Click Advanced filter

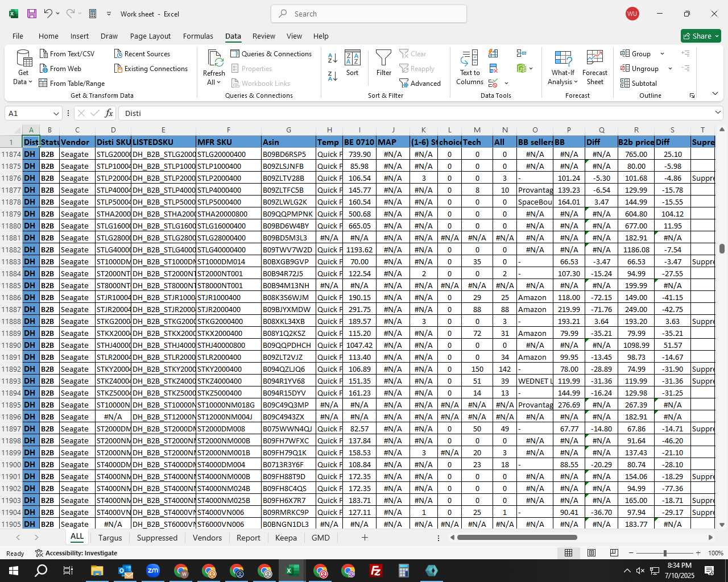(x=420, y=84)
